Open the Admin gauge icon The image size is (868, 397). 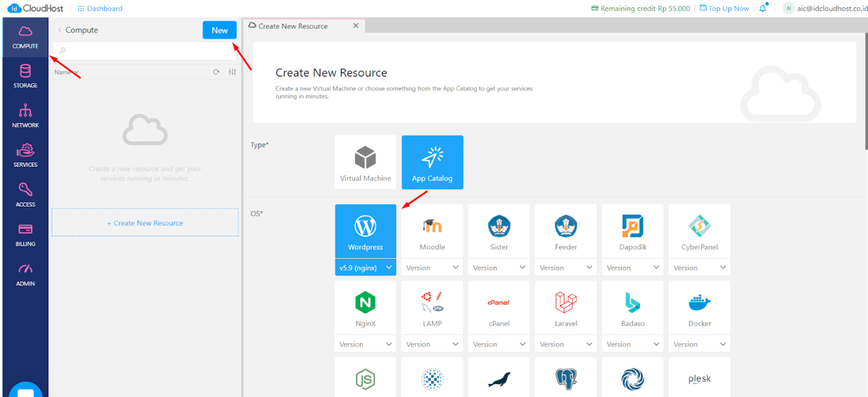tap(25, 275)
